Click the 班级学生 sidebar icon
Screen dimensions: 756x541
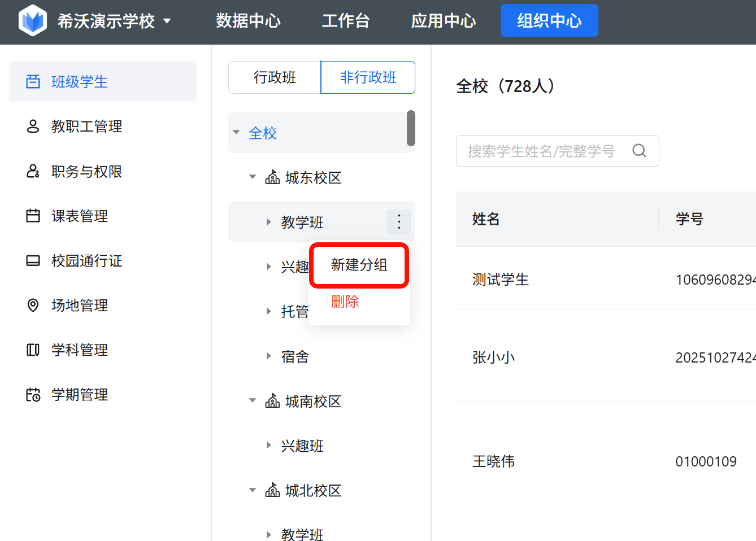coord(33,82)
